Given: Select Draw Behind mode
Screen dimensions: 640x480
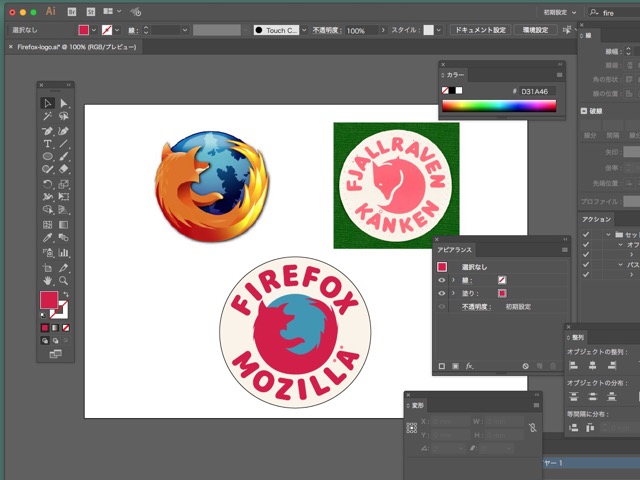Looking at the screenshot, I should pos(55,340).
